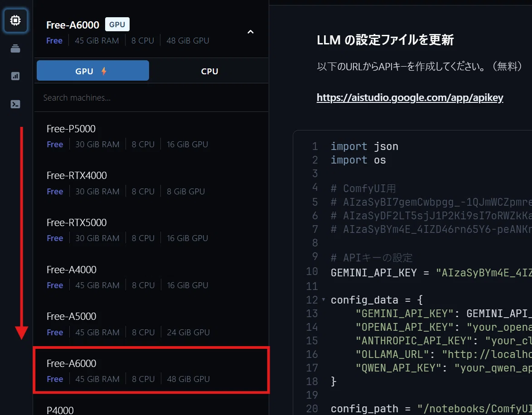532x415 pixels.
Task: Select the Free-A5000 machine
Action: (151, 324)
